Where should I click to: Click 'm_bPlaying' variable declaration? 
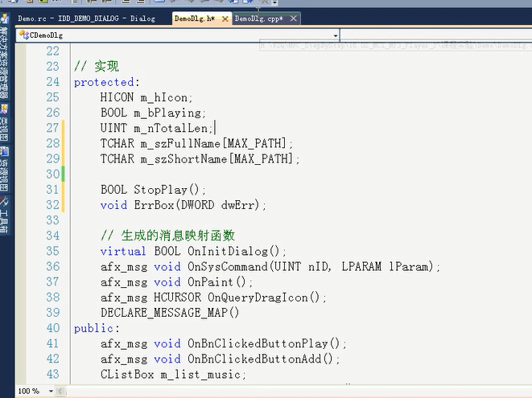[x=167, y=113]
